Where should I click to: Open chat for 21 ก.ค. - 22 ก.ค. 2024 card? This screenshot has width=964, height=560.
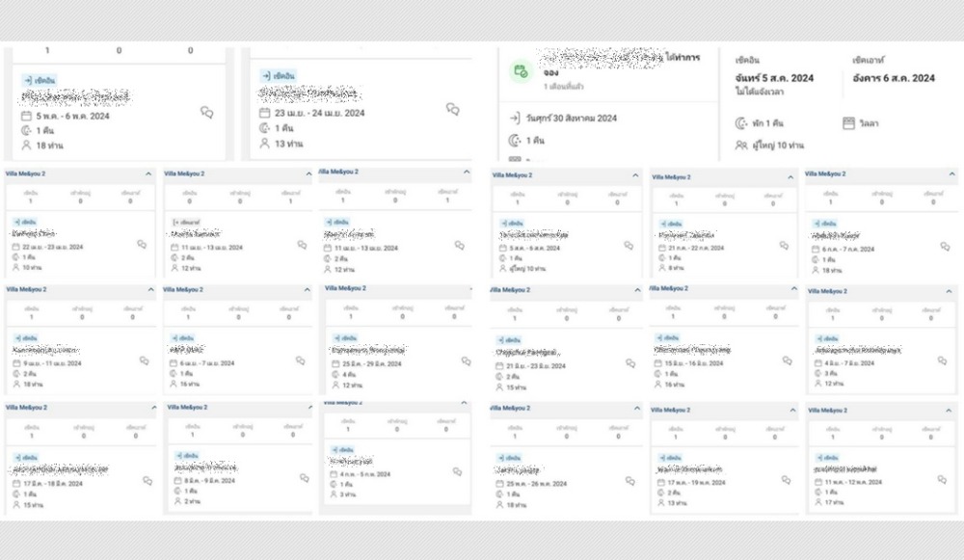pos(784,245)
